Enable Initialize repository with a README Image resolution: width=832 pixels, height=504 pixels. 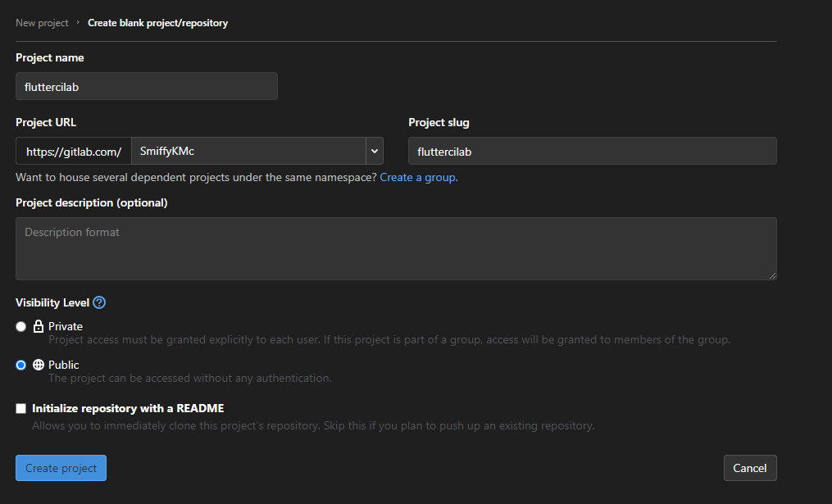tap(20, 408)
